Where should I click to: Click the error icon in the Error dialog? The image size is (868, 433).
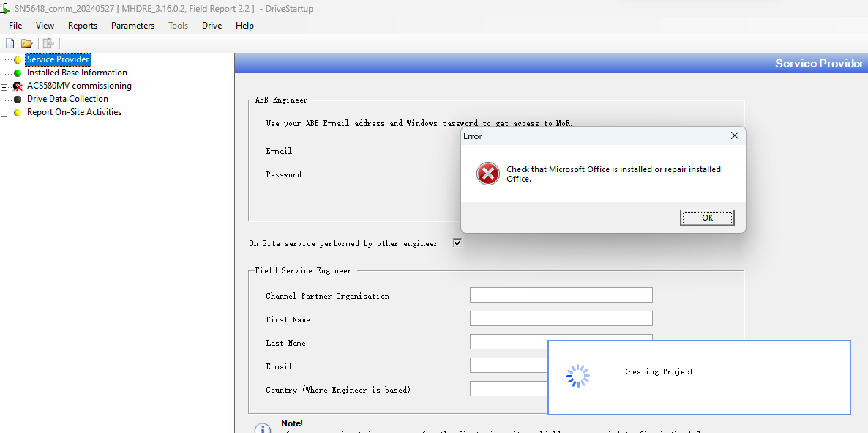(x=487, y=174)
